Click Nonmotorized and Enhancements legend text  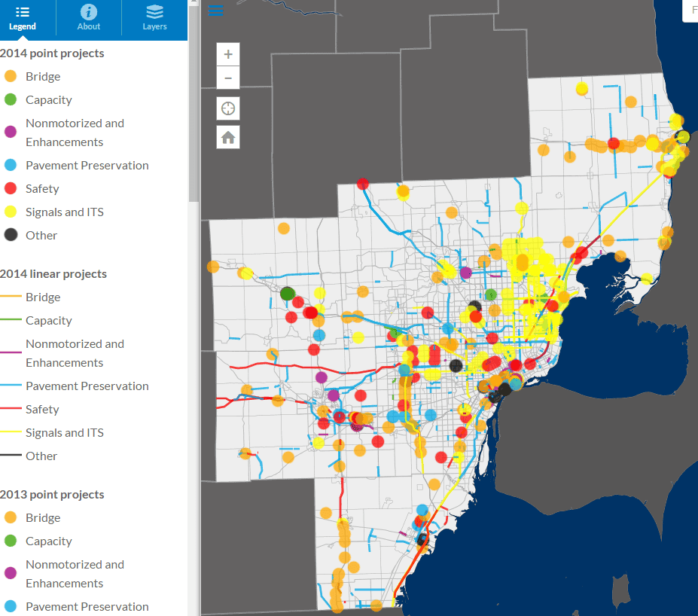(75, 132)
